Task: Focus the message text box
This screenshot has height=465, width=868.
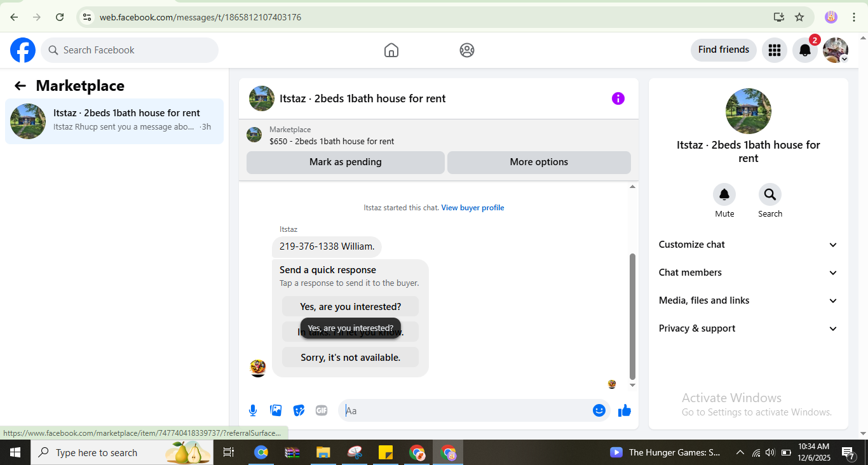Action: (x=467, y=410)
